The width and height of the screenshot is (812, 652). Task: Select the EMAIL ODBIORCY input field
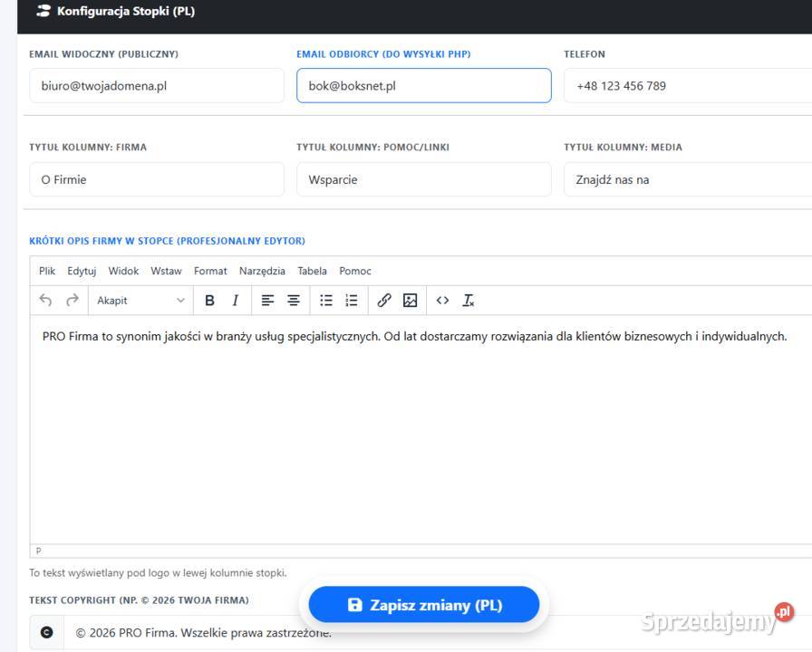tap(423, 85)
